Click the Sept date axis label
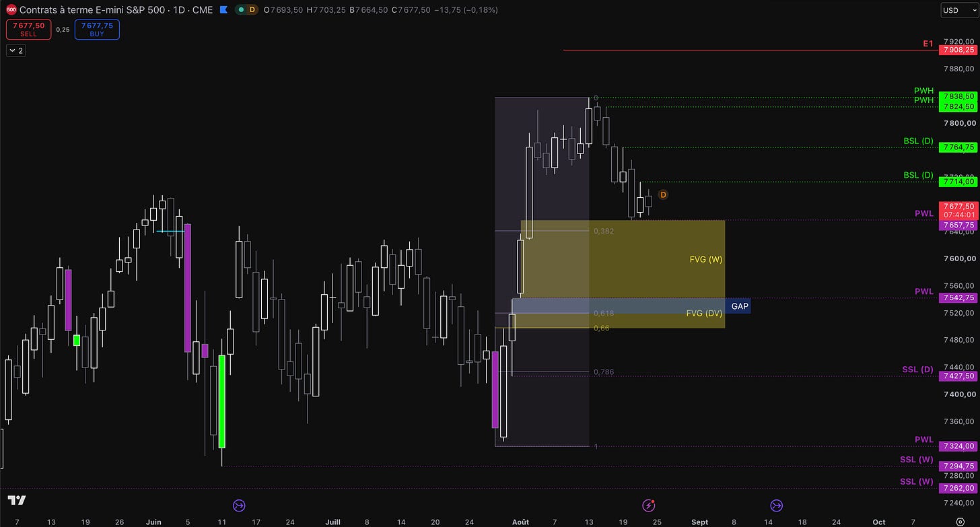This screenshot has width=980, height=527. 700,522
